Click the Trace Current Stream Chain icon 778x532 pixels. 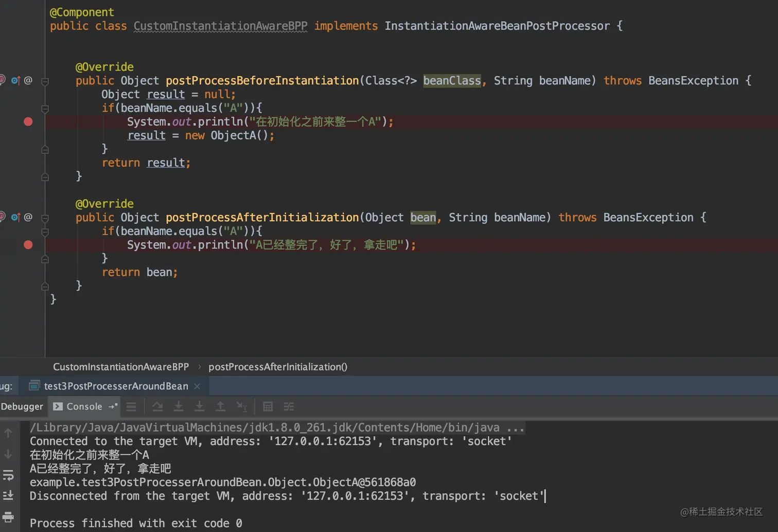tap(289, 406)
